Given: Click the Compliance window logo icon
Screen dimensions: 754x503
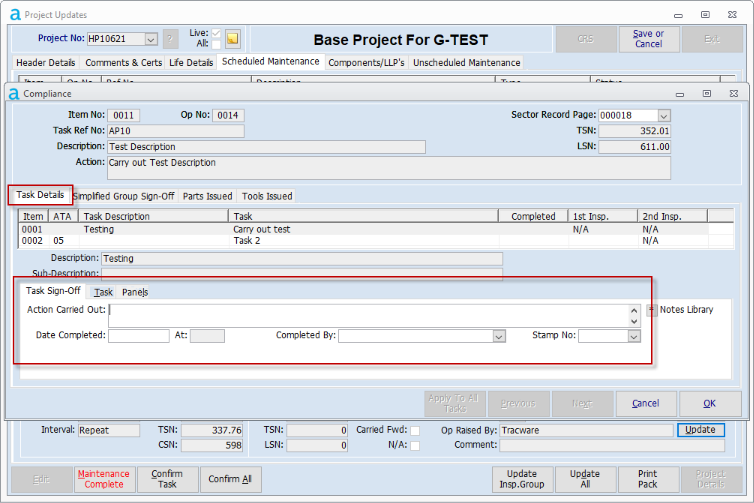Looking at the screenshot, I should coord(14,94).
